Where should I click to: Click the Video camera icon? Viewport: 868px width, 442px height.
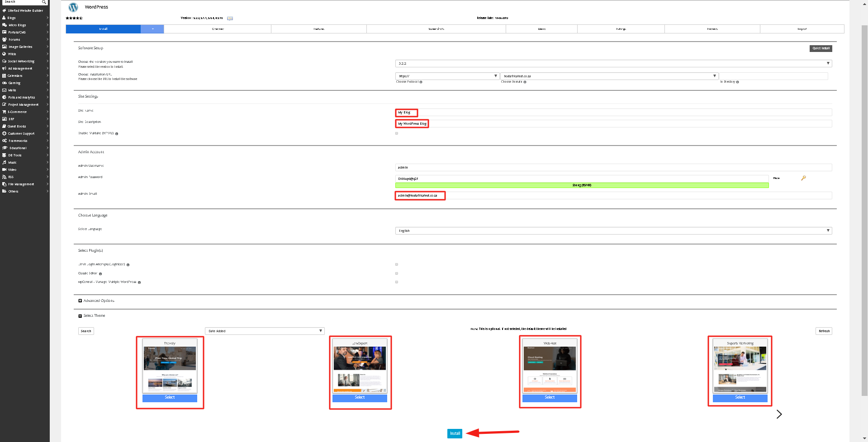(4, 169)
